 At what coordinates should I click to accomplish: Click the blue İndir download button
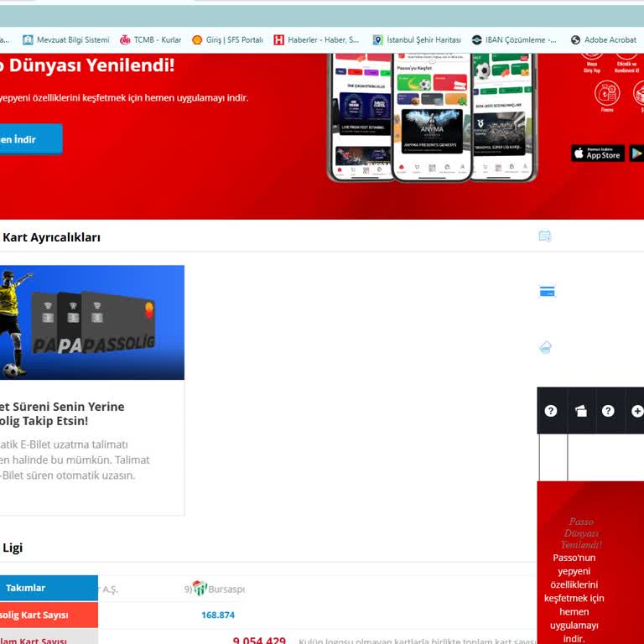[x=31, y=139]
